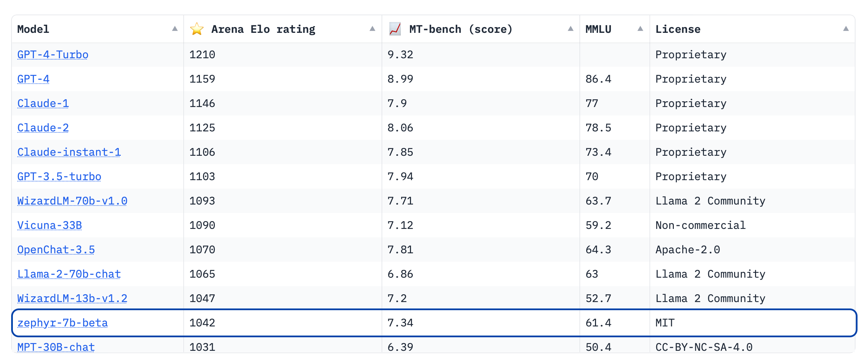Click the MIT license cell

point(665,323)
